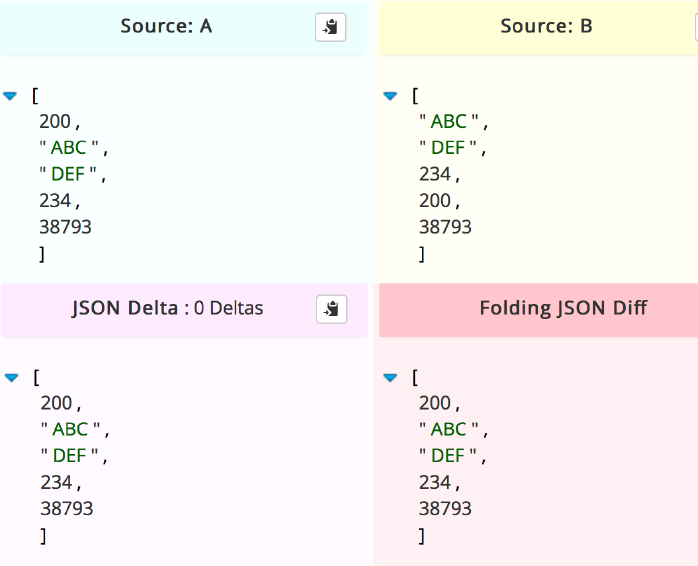Fold the array in JSON Delta panel
The image size is (698, 566).
click(x=11, y=377)
